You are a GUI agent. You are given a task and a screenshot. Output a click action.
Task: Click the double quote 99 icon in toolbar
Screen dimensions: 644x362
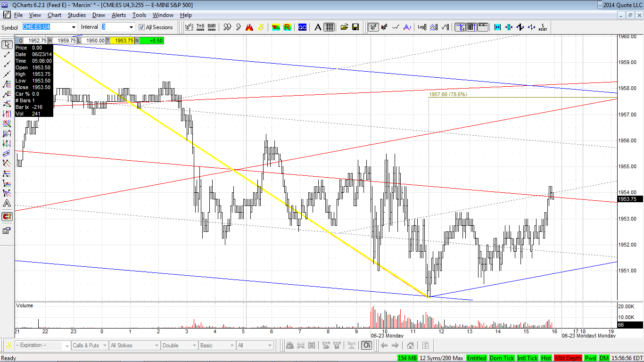pos(227,27)
